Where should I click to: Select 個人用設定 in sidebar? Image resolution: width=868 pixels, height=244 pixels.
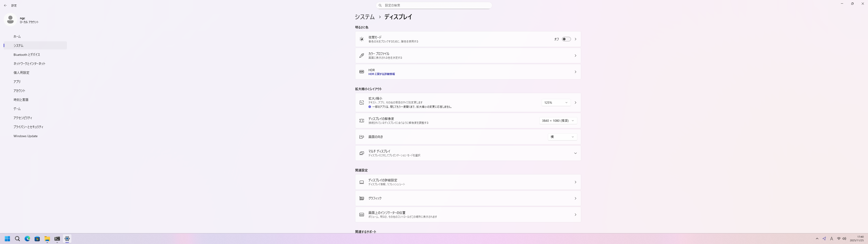[21, 73]
